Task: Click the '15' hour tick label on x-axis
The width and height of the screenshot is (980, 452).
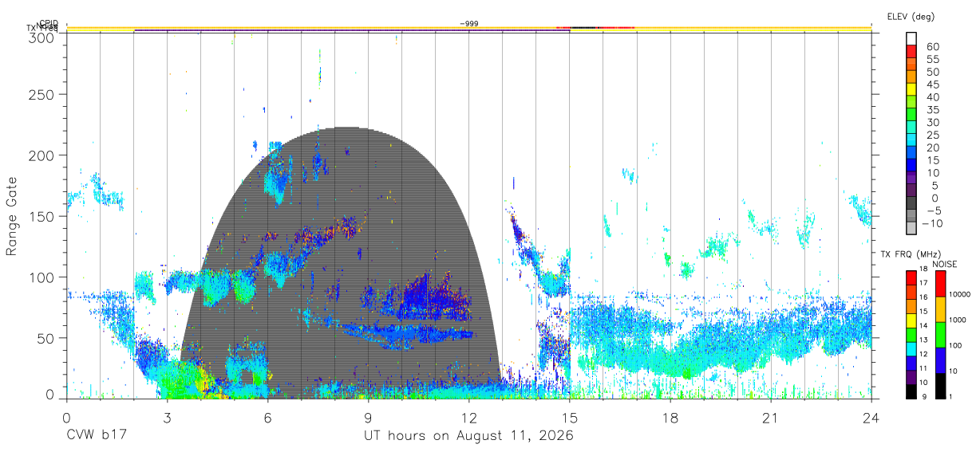Action: [x=569, y=418]
